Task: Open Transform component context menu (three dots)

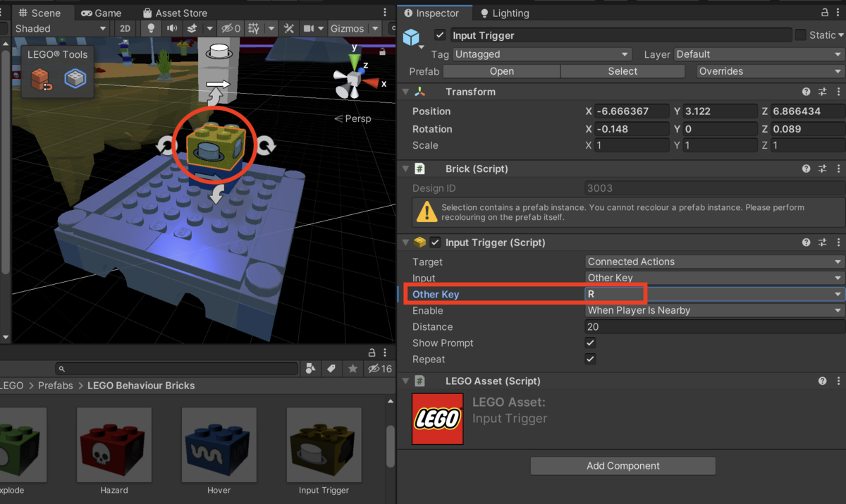Action: click(838, 92)
